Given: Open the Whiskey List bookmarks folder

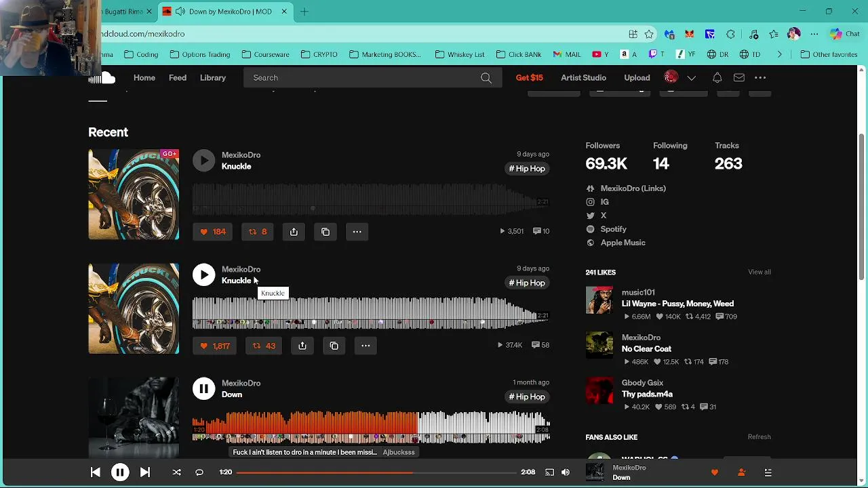Looking at the screenshot, I should click(460, 54).
